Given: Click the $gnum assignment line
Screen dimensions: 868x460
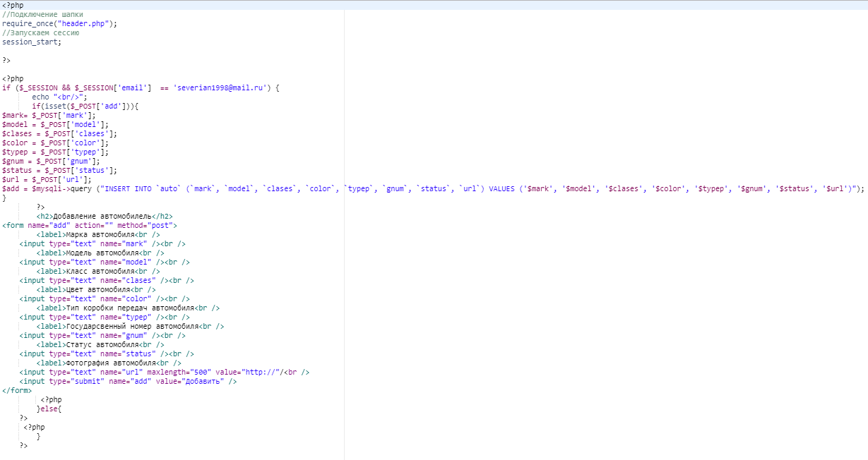Looking at the screenshot, I should pos(51,161).
